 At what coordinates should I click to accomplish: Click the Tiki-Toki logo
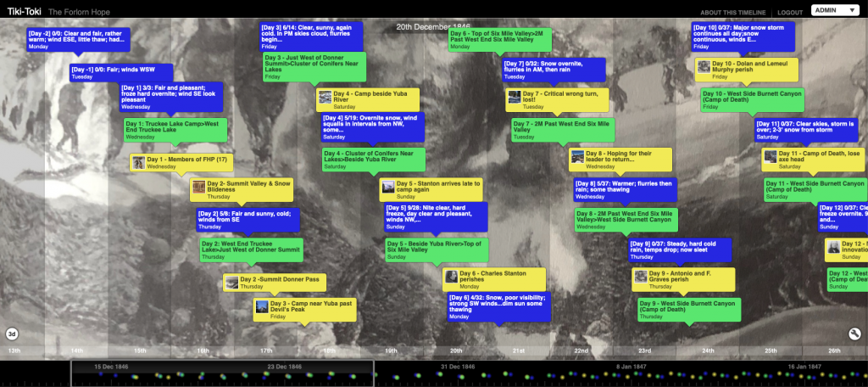pos(22,12)
